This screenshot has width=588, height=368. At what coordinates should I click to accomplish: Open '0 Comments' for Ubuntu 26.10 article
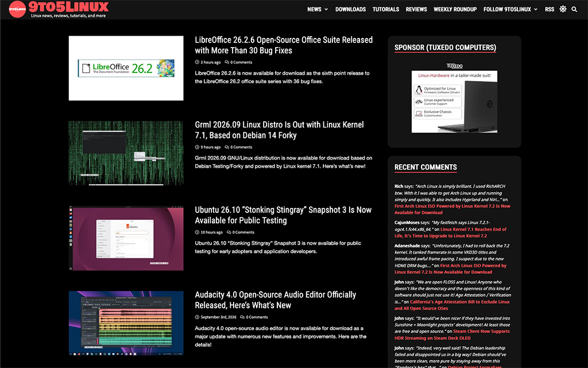(x=243, y=233)
